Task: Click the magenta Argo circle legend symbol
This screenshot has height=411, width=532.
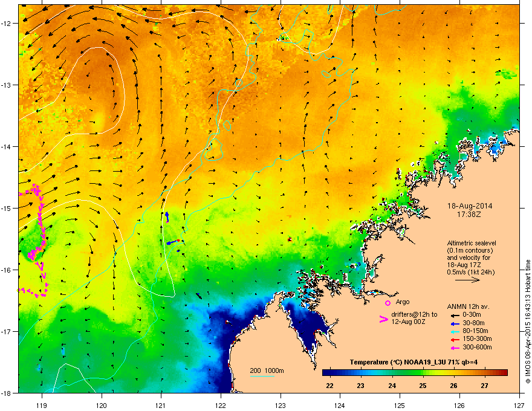Action: click(388, 303)
